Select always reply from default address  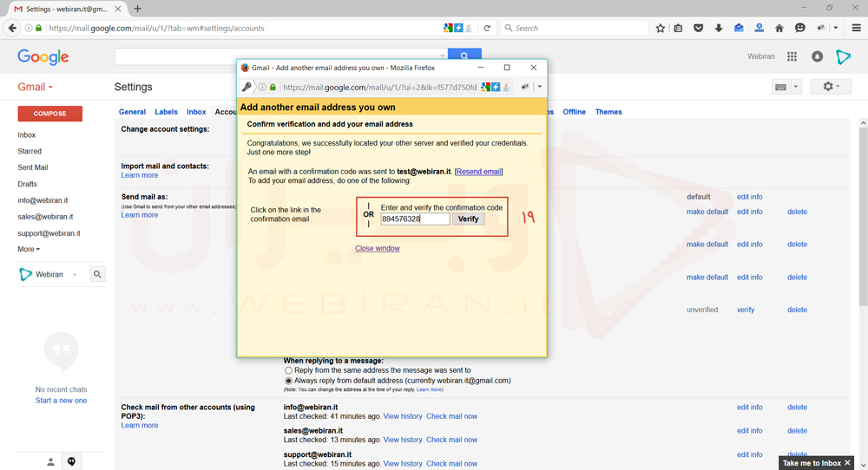click(x=288, y=381)
